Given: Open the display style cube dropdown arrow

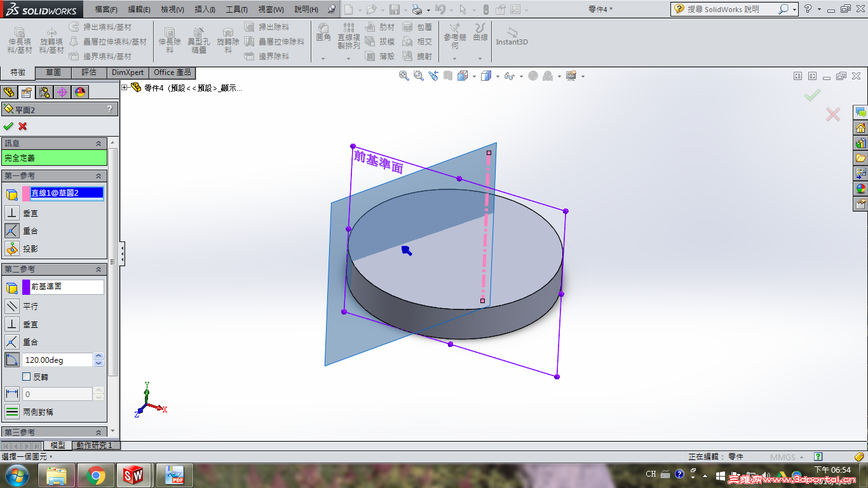Looking at the screenshot, I should [498, 76].
